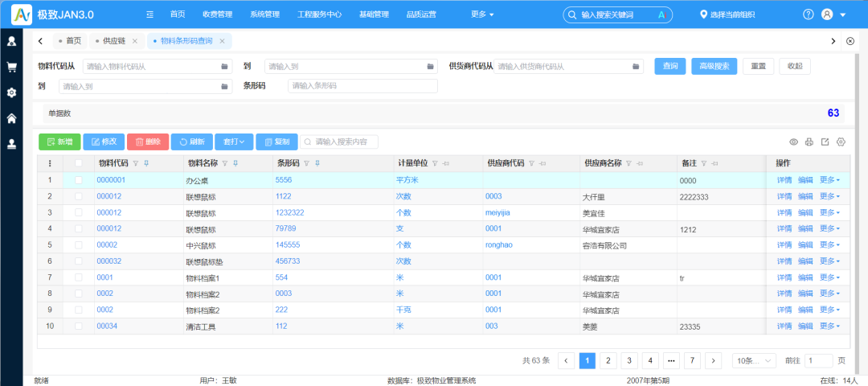Viewport: 868px width, 386px height.
Task: Open the shopping cart sidebar icon
Action: point(11,67)
